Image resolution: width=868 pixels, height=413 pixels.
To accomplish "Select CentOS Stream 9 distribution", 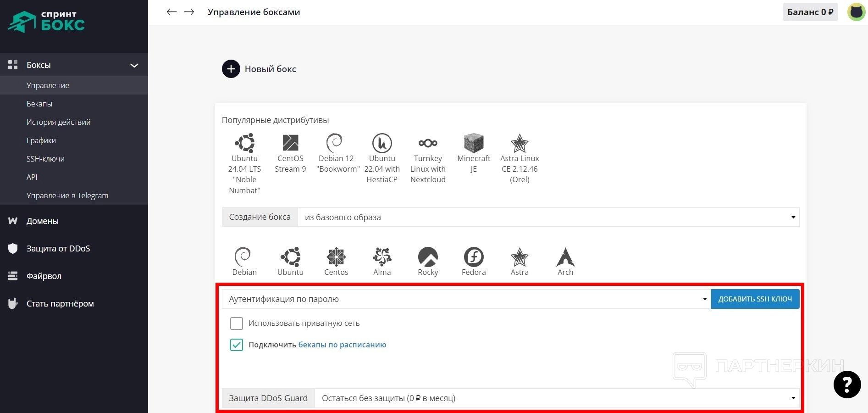I will (x=290, y=154).
